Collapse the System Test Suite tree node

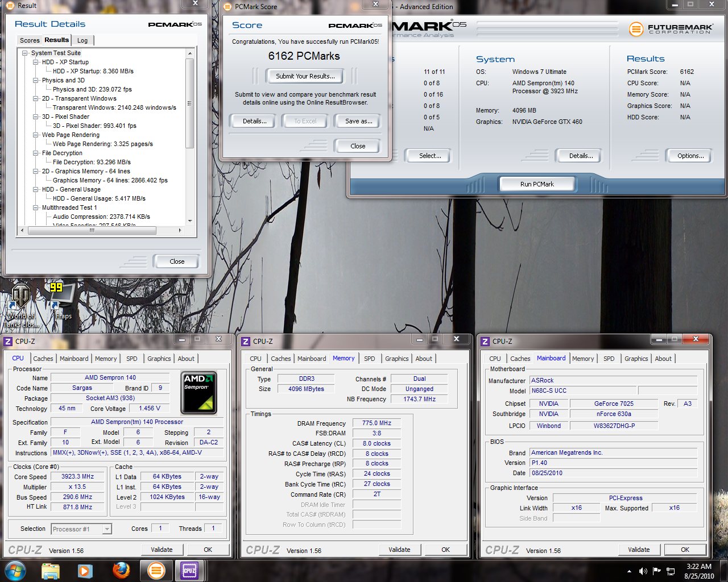click(x=26, y=53)
